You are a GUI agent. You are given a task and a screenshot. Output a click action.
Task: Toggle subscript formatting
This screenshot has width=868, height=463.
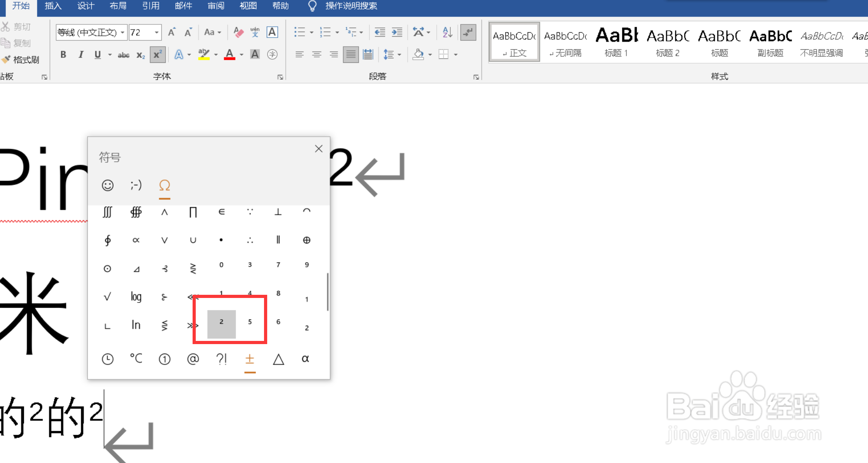pos(141,55)
